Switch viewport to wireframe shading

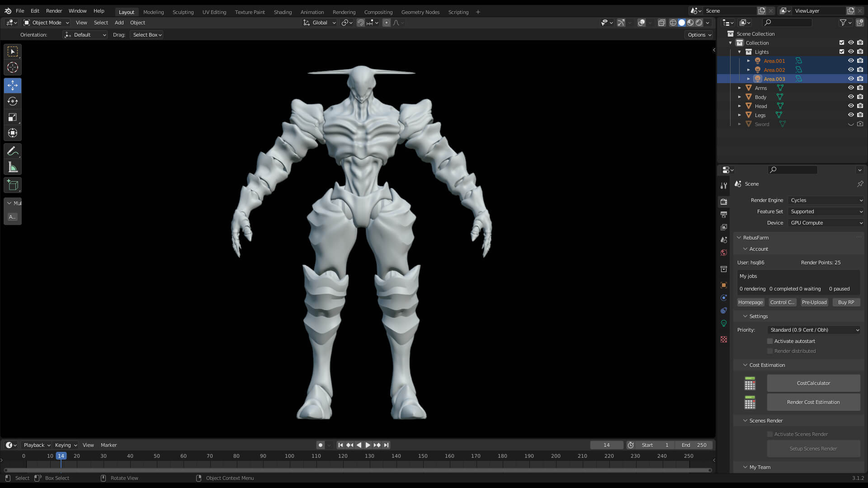(x=673, y=23)
